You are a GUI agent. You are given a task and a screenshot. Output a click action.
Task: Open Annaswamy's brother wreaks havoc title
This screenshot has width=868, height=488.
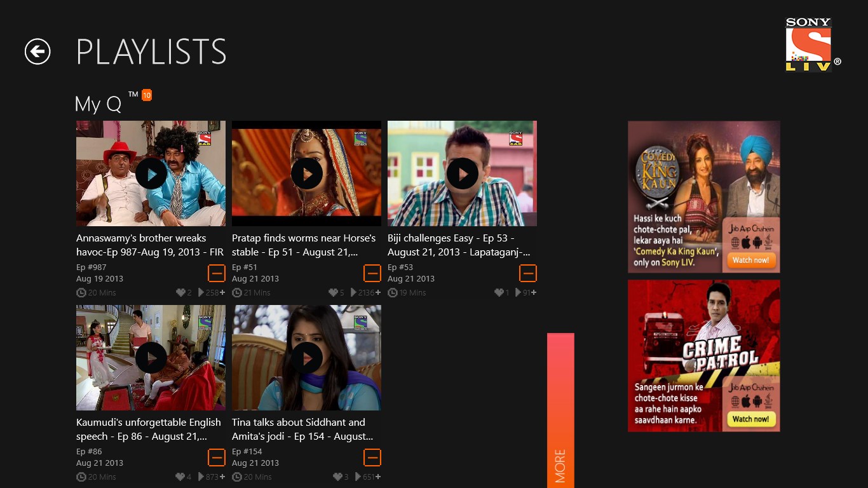pos(150,245)
